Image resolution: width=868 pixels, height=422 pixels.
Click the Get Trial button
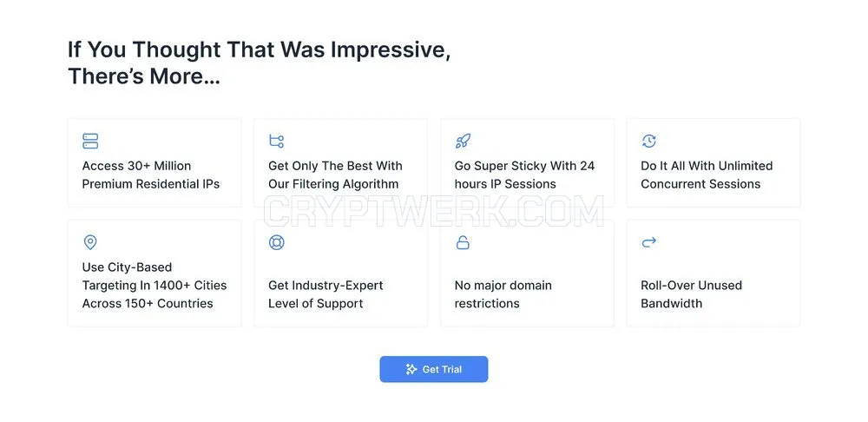(x=434, y=369)
